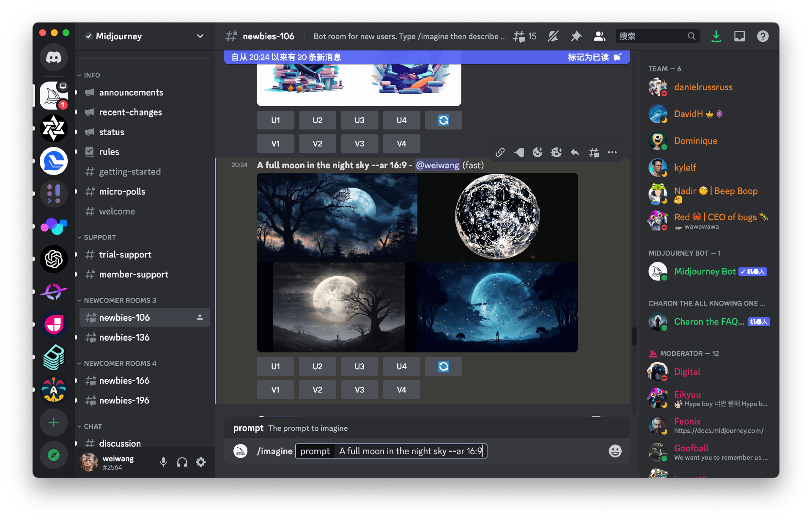This screenshot has height=521, width=812.
Task: Open the pinned messages icon
Action: 576,36
